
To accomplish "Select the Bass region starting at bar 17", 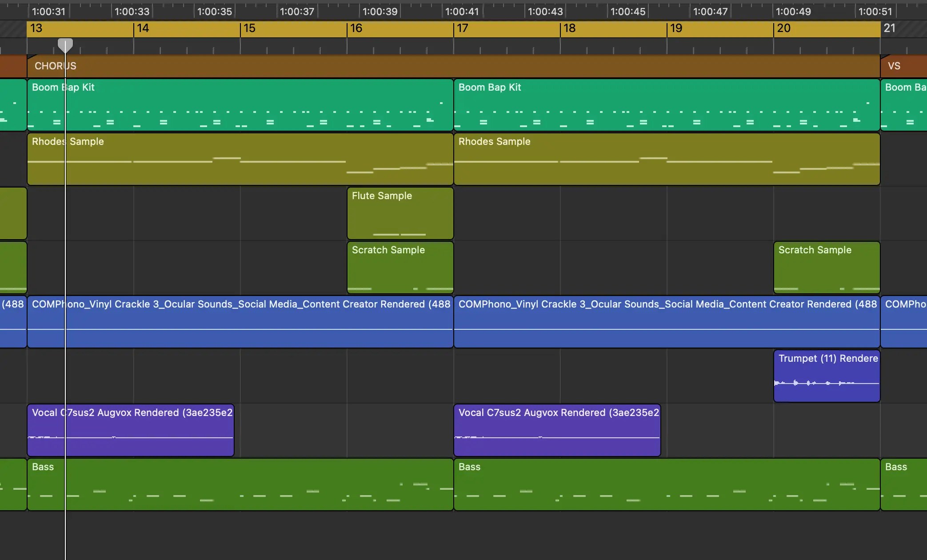I will tap(667, 484).
